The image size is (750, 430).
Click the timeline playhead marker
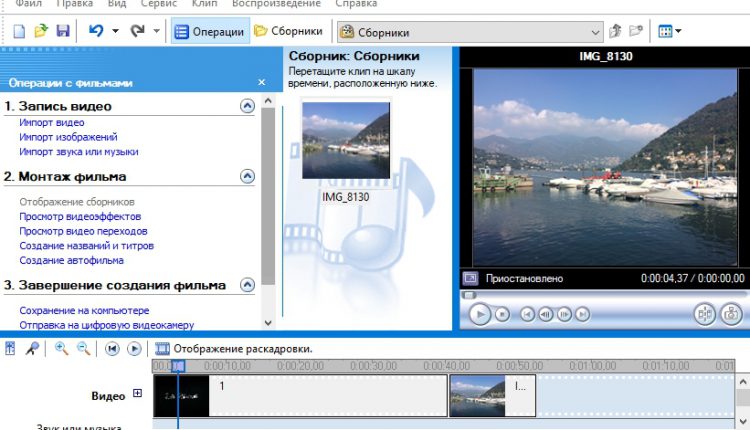tap(178, 366)
